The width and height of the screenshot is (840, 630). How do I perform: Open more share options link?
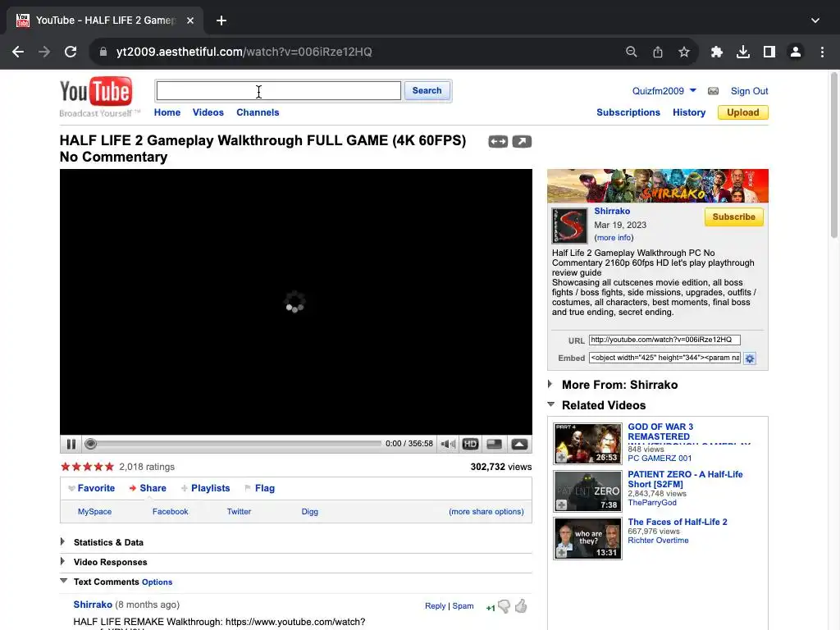click(x=486, y=512)
